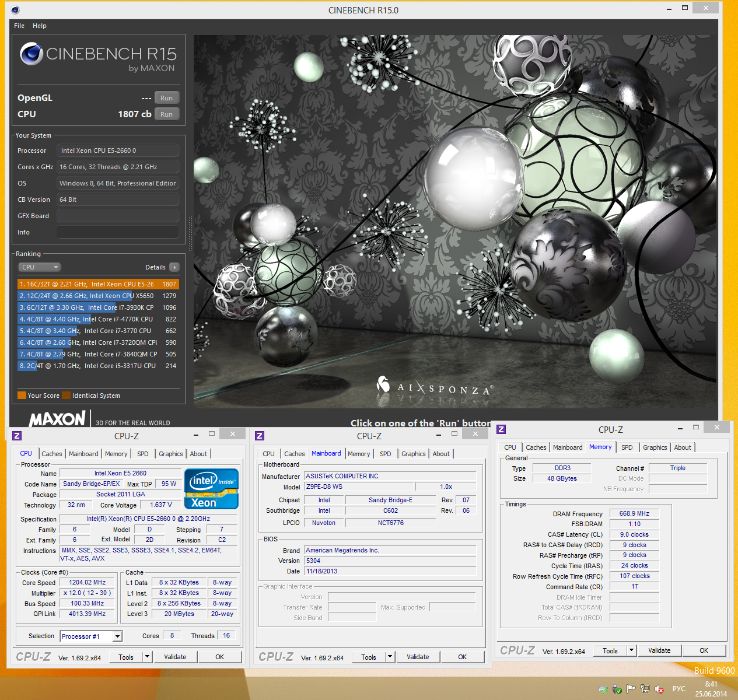Select CPU tab in Memory CPU-Z window
Screen dimensions: 738x700
point(510,447)
